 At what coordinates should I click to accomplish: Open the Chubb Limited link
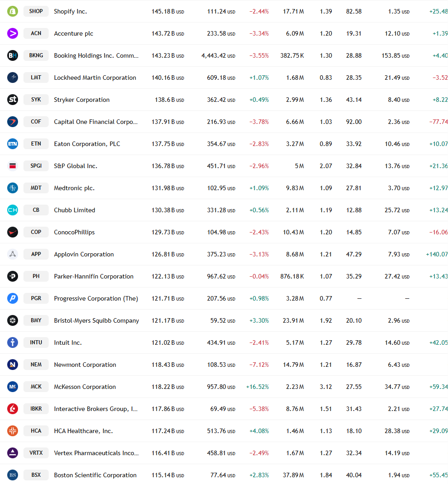point(74,210)
